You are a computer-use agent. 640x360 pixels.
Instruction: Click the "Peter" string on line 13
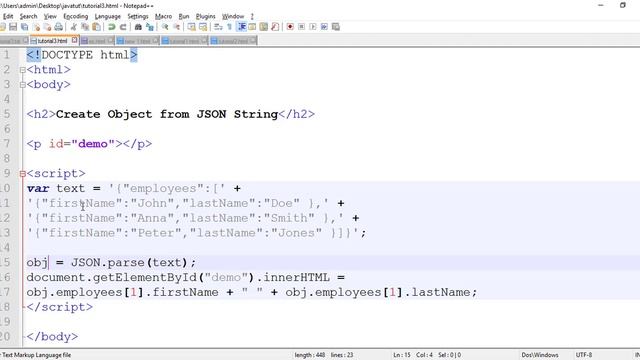pos(156,233)
